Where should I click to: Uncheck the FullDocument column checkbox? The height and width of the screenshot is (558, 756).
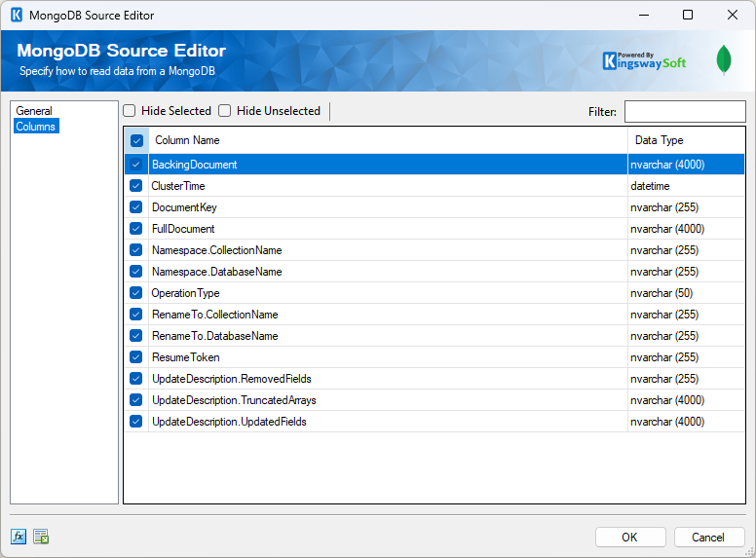point(136,229)
